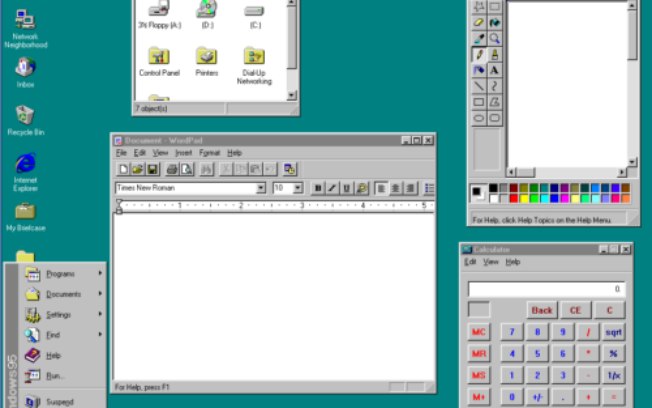
Task: Select the Fill With Color bucket tool
Action: (494, 22)
